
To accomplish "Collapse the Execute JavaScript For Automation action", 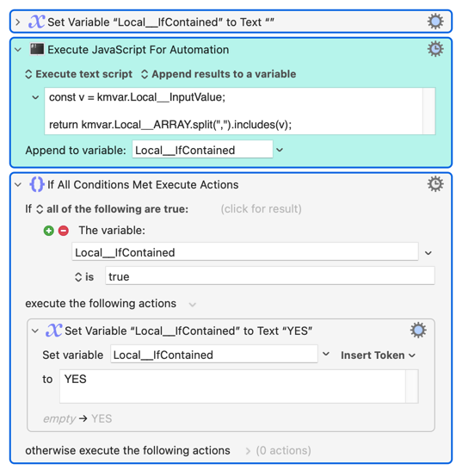I will (18, 49).
